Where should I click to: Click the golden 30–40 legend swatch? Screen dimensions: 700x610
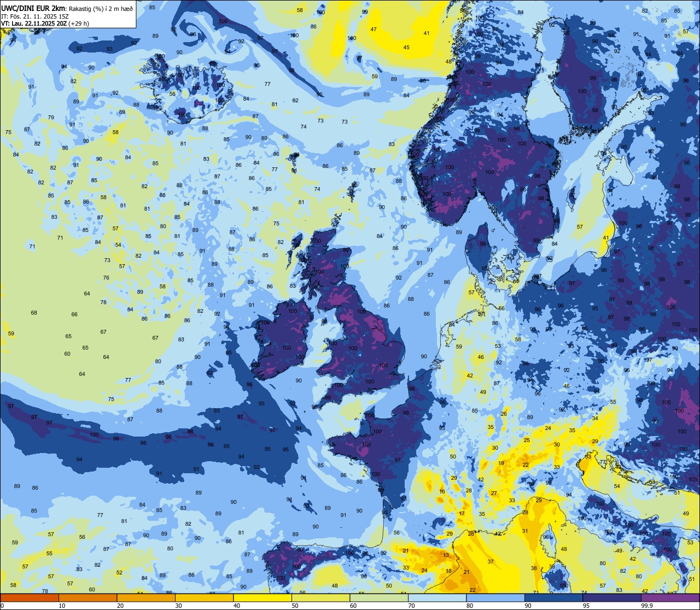204,597
